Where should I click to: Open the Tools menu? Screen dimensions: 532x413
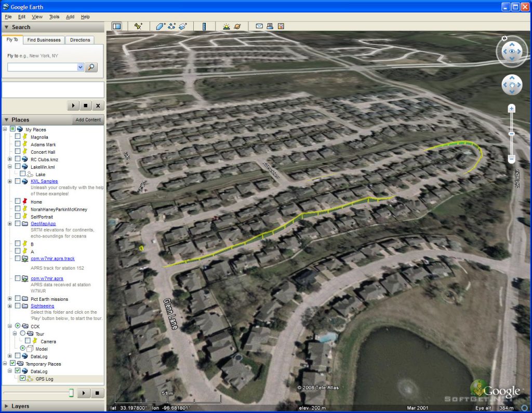tap(54, 17)
